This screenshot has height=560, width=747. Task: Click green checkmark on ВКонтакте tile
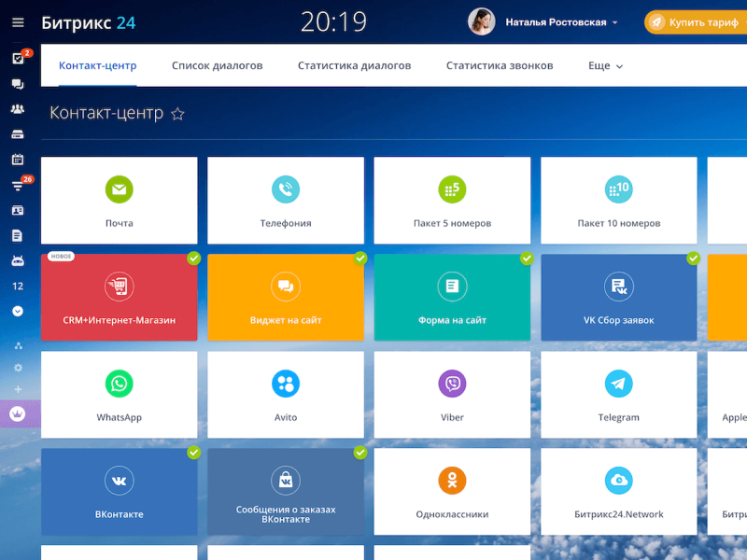pyautogui.click(x=194, y=453)
